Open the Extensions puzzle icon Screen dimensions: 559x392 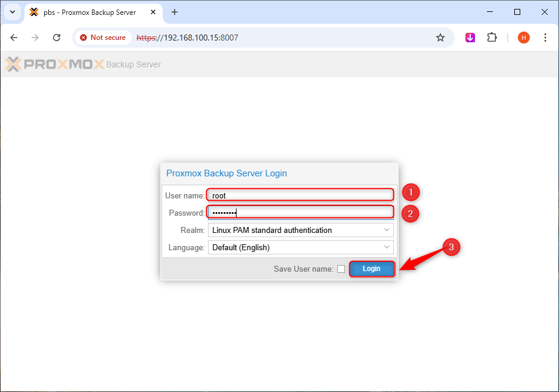(492, 38)
